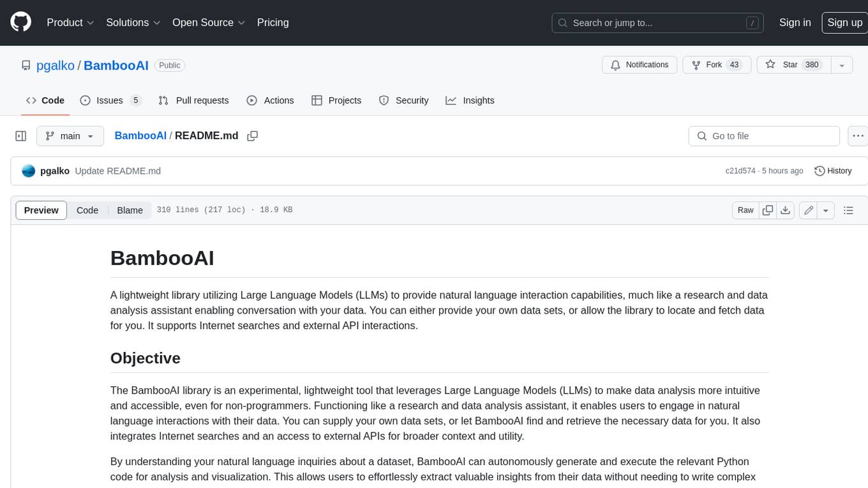Switch to Code view
This screenshot has width=868, height=488.
pos(87,210)
